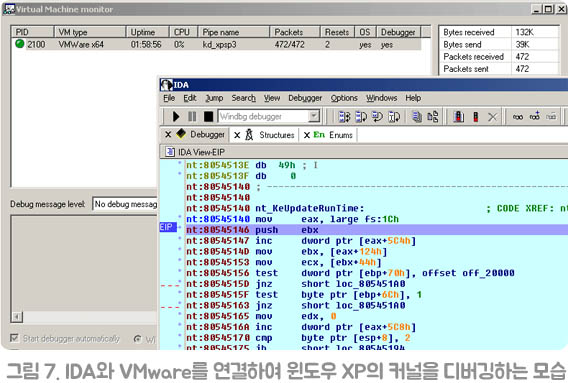
Task: Select the radio button next to Start debugger
Action: tap(138, 339)
